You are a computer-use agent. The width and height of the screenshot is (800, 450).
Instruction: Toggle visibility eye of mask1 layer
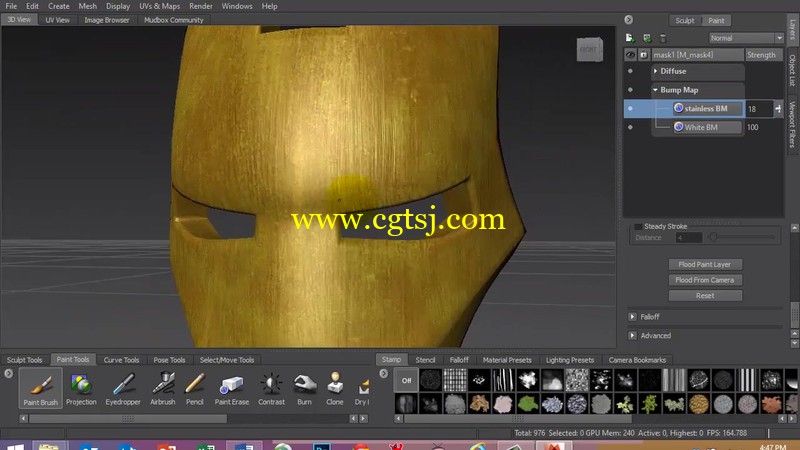[631, 55]
